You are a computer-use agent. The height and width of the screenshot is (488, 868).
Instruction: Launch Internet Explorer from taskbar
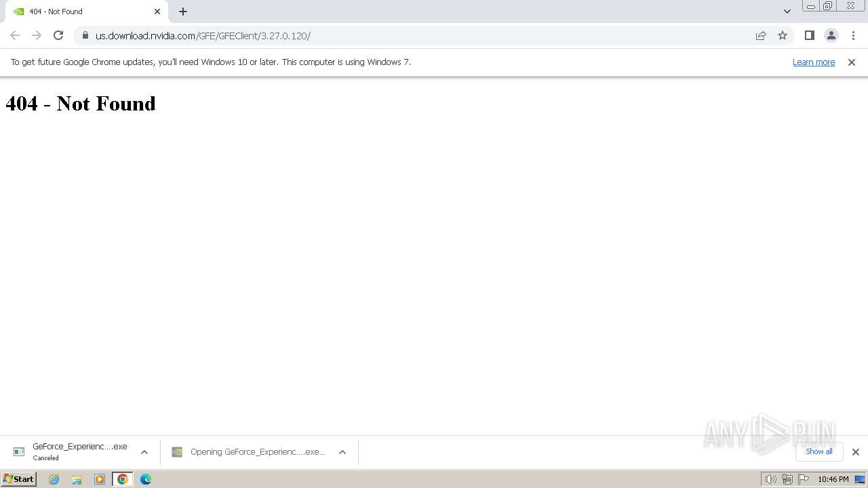click(54, 479)
